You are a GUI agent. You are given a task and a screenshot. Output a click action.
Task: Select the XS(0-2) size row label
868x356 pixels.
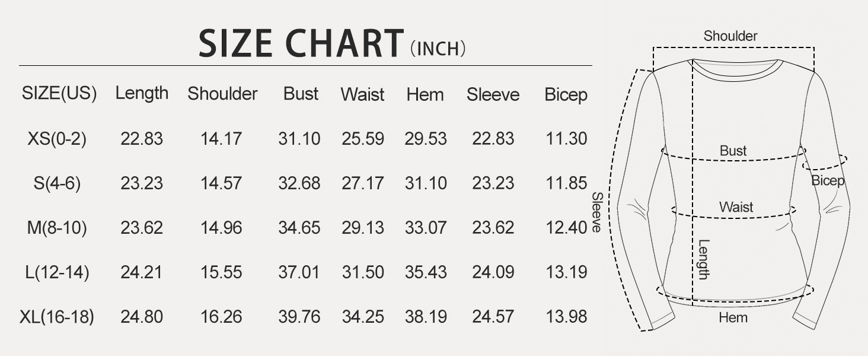(57, 139)
